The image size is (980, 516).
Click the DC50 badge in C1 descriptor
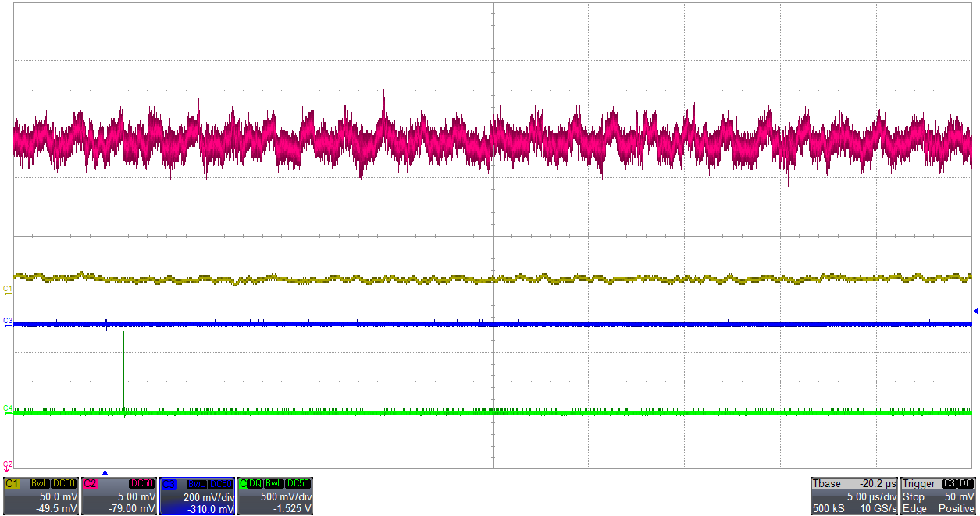click(63, 484)
